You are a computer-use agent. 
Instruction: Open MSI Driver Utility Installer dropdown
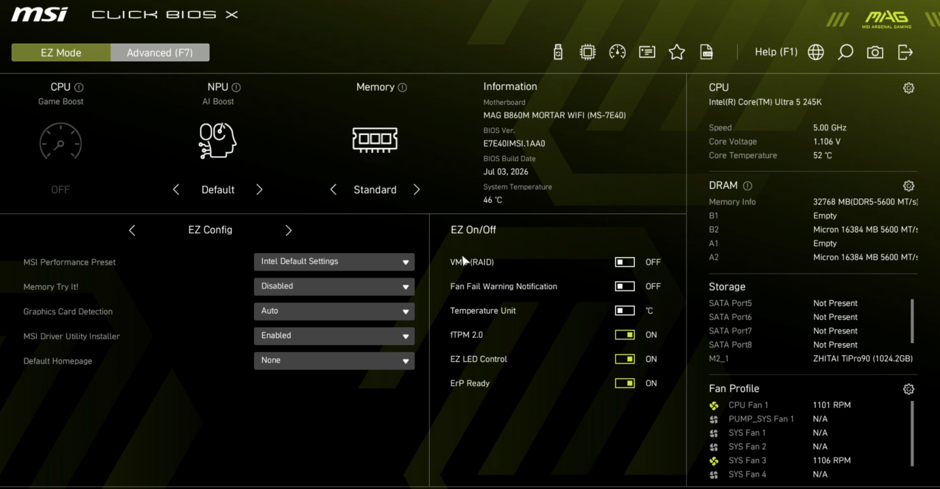pyautogui.click(x=334, y=336)
